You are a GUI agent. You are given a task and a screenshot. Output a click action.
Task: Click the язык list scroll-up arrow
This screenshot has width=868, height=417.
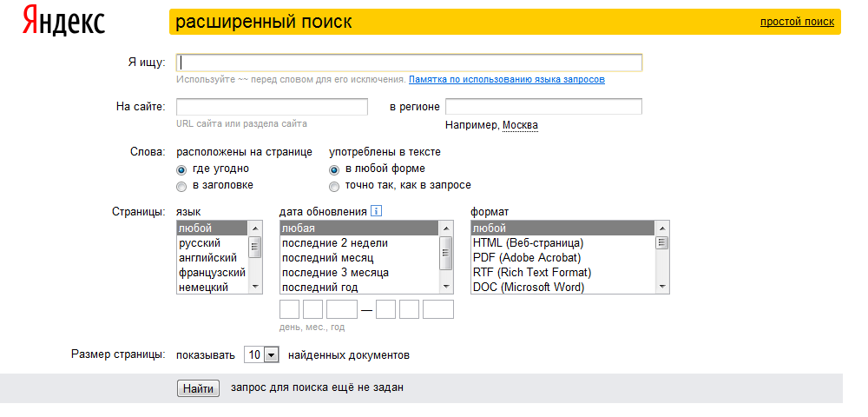[255, 228]
